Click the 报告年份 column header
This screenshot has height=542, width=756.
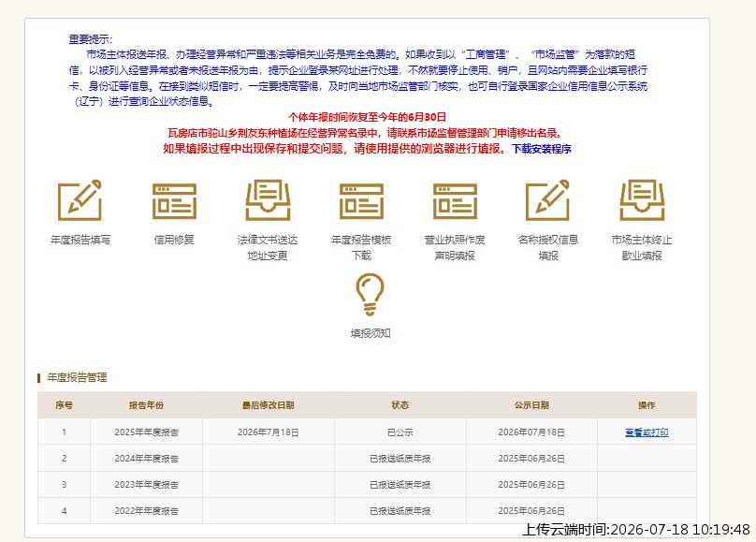point(147,405)
